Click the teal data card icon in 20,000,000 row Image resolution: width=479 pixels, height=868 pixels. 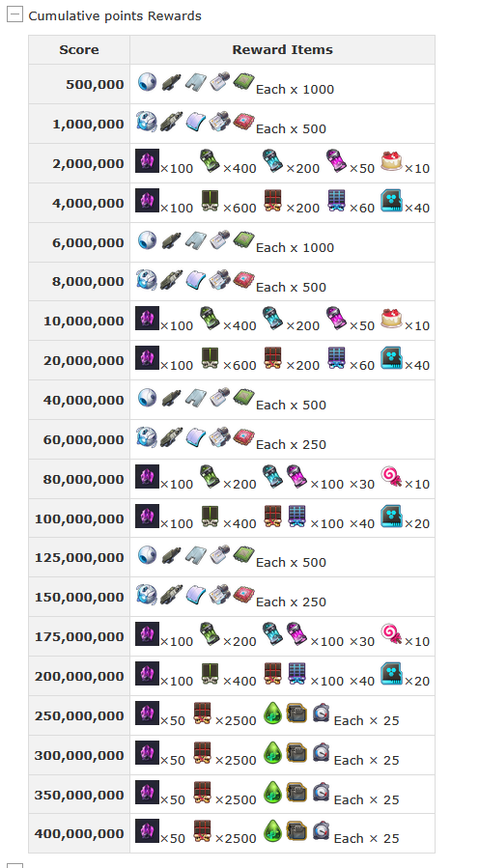pos(391,357)
